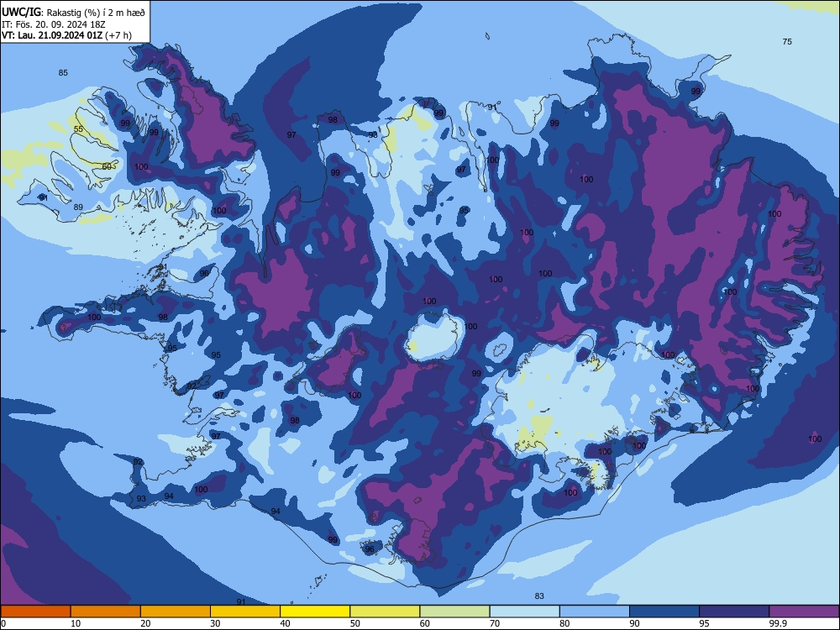Screen dimensions: 840x630
Task: Click the legend tick label '99.9'
Action: pos(777,623)
